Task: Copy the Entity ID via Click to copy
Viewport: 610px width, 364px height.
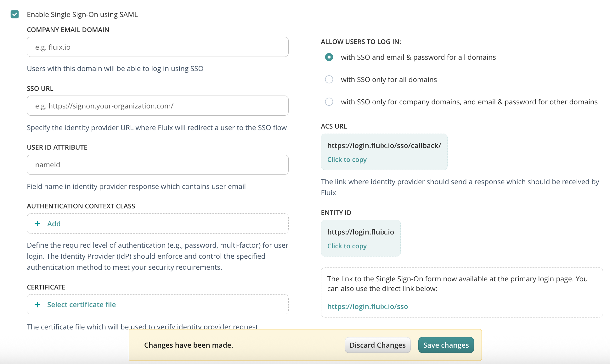Action: coord(347,246)
